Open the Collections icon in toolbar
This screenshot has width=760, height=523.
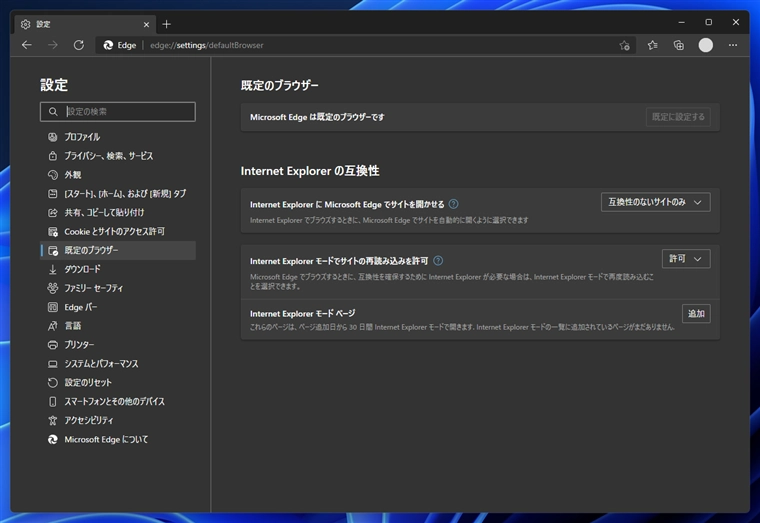pyautogui.click(x=679, y=45)
